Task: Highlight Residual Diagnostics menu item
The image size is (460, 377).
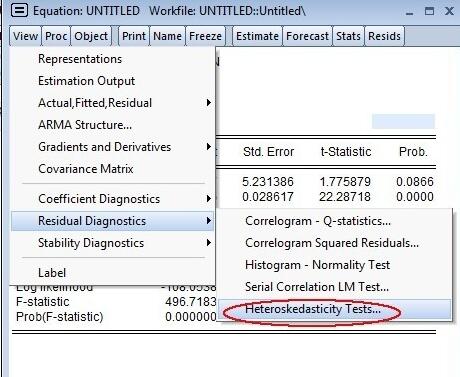Action: [x=113, y=221]
